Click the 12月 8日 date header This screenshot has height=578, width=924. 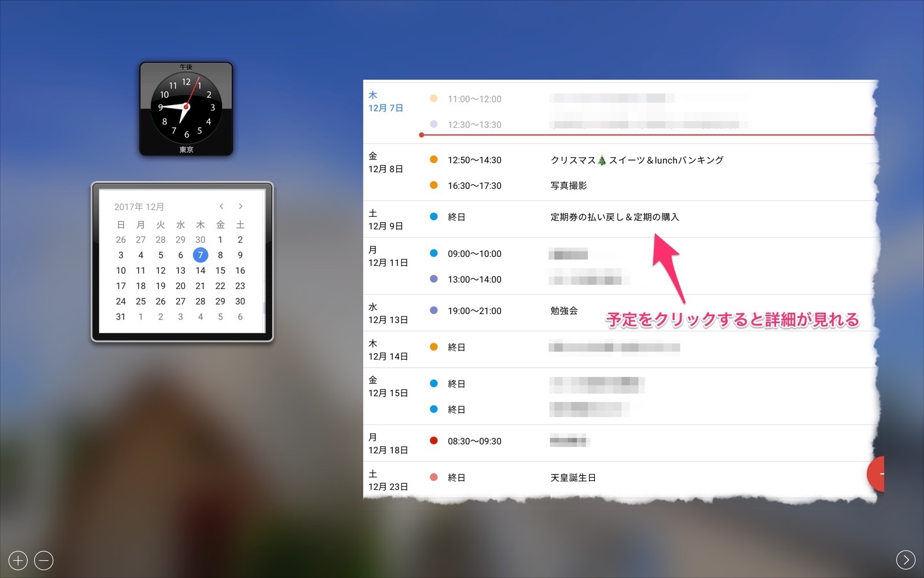tap(386, 169)
